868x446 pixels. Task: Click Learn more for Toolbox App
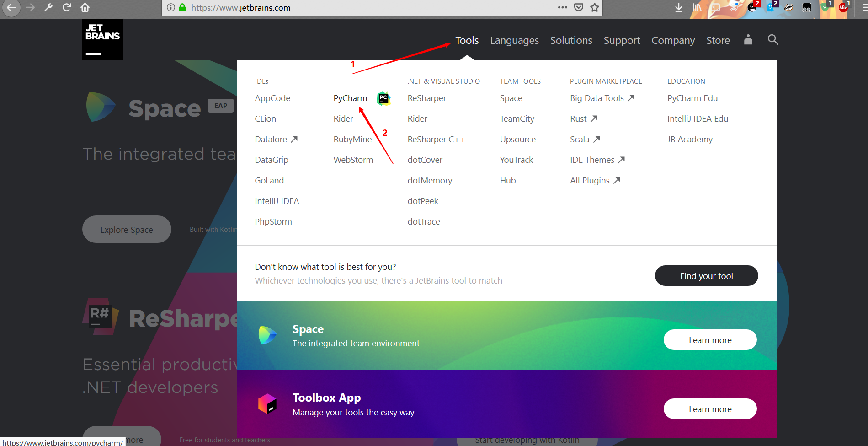710,409
